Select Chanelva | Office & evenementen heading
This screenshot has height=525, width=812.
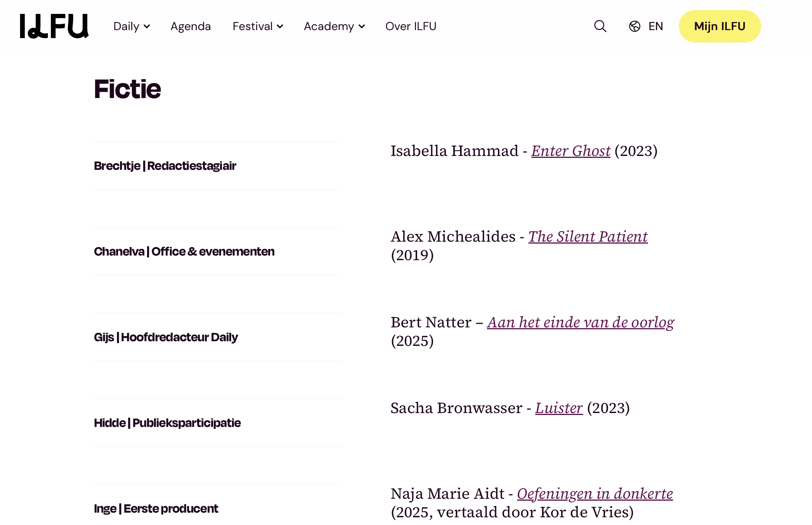(184, 252)
